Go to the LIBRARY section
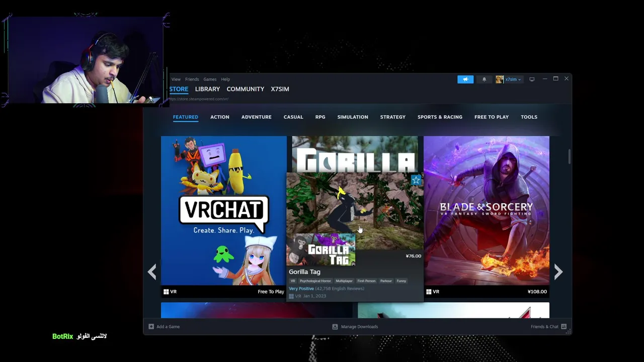644x362 pixels. point(207,89)
